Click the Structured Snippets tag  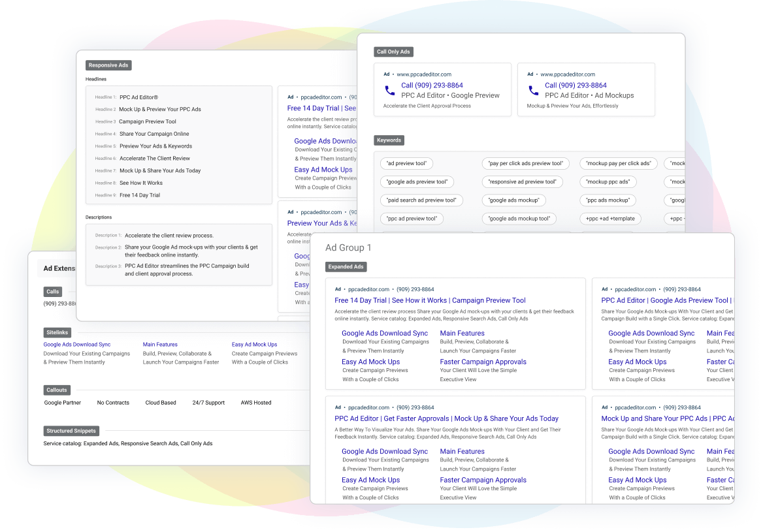71,431
